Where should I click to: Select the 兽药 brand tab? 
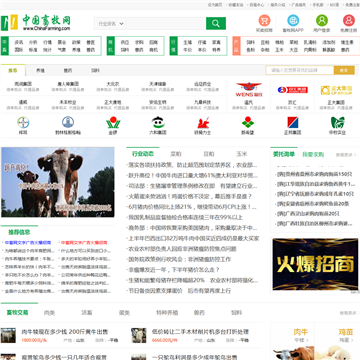click(68, 71)
